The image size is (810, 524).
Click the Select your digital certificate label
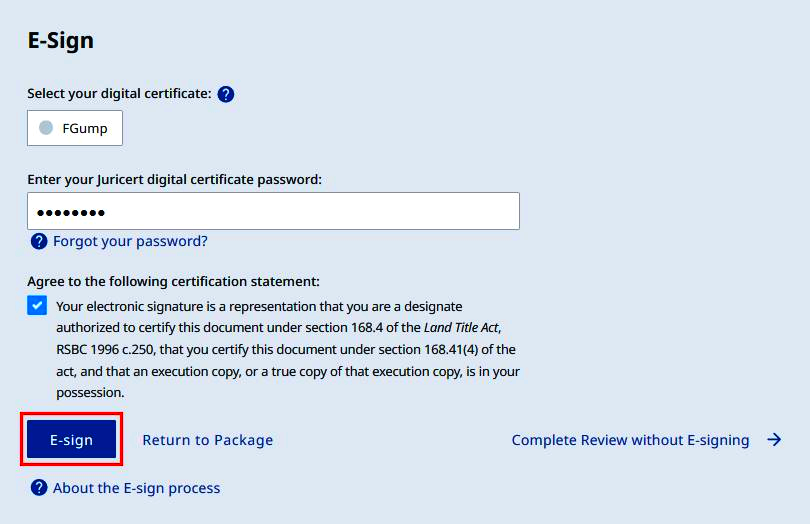[x=119, y=94]
